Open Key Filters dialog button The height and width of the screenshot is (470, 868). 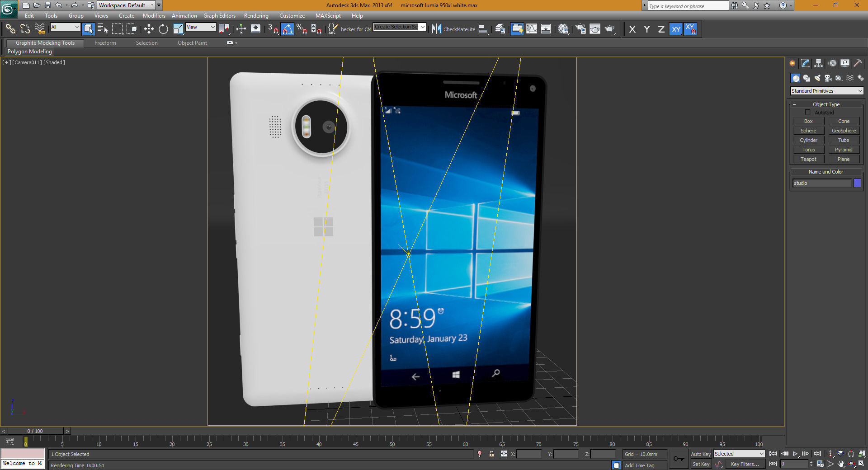pyautogui.click(x=745, y=464)
